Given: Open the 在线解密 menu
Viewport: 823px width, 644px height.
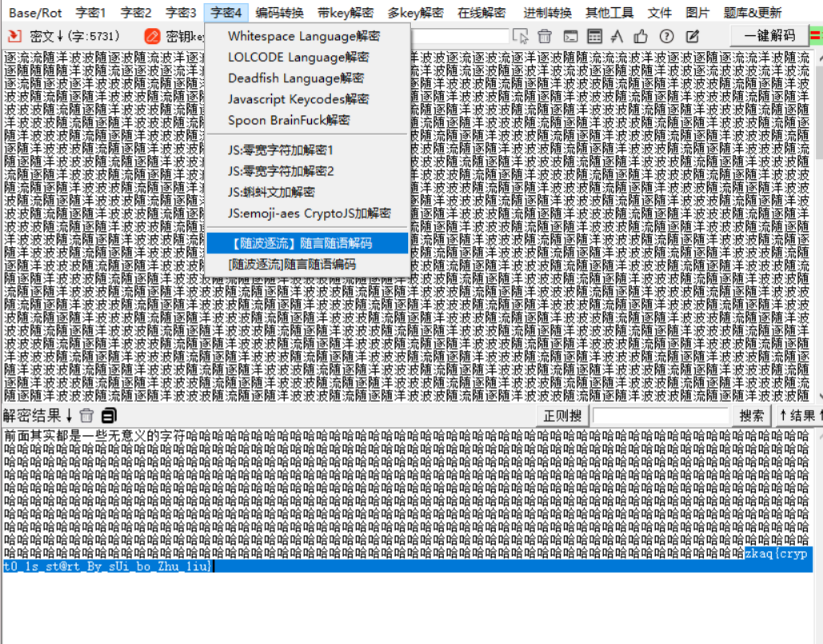Looking at the screenshot, I should pyautogui.click(x=481, y=13).
